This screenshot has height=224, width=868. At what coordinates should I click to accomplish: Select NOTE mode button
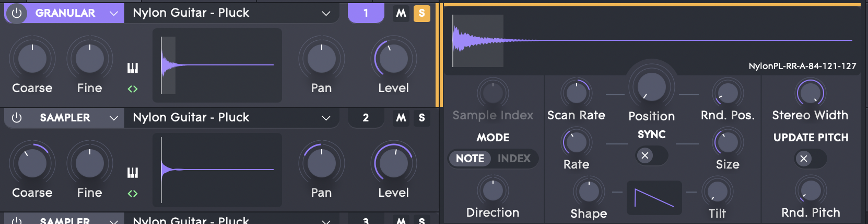pyautogui.click(x=470, y=159)
